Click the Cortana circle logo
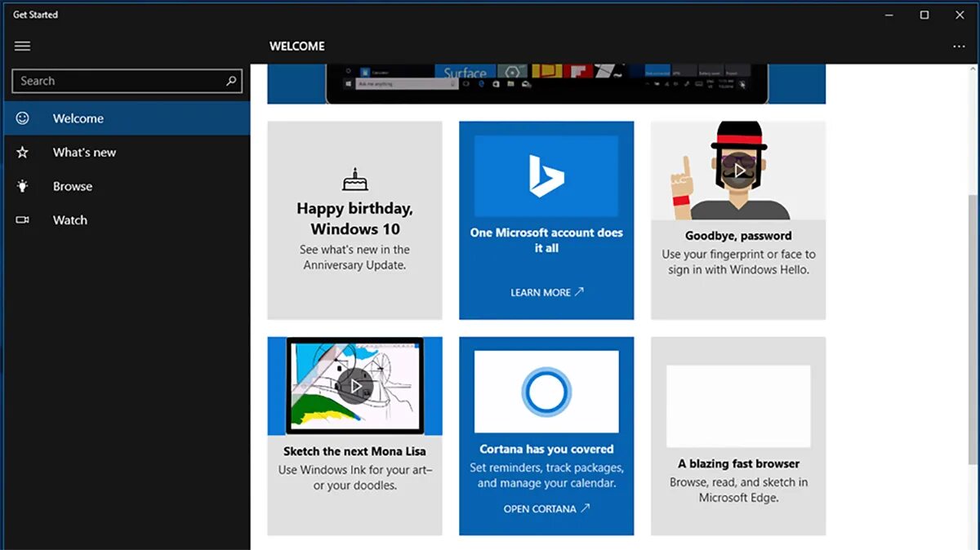980x550 pixels. click(546, 393)
